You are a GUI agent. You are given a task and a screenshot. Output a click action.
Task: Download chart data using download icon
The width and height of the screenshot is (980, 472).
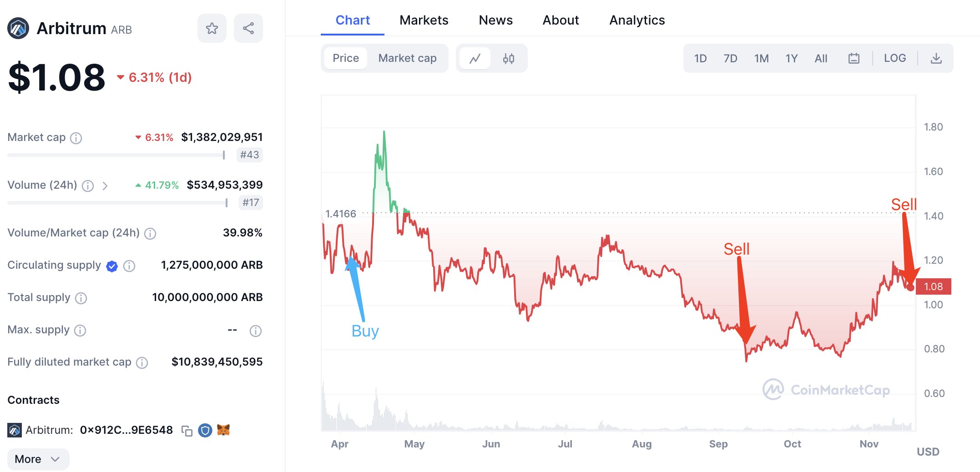pyautogui.click(x=936, y=59)
